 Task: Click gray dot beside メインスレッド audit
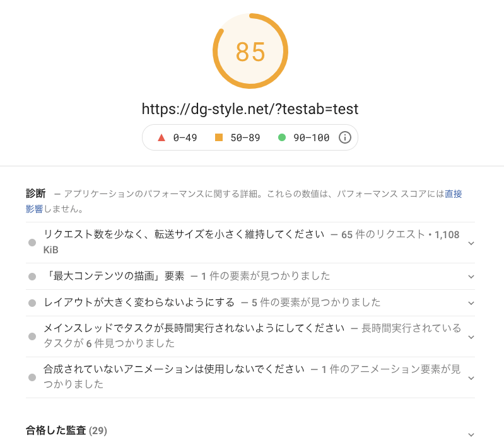tap(32, 336)
